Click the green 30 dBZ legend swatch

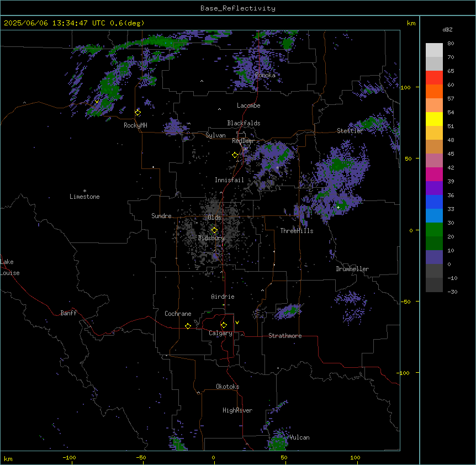(x=434, y=230)
